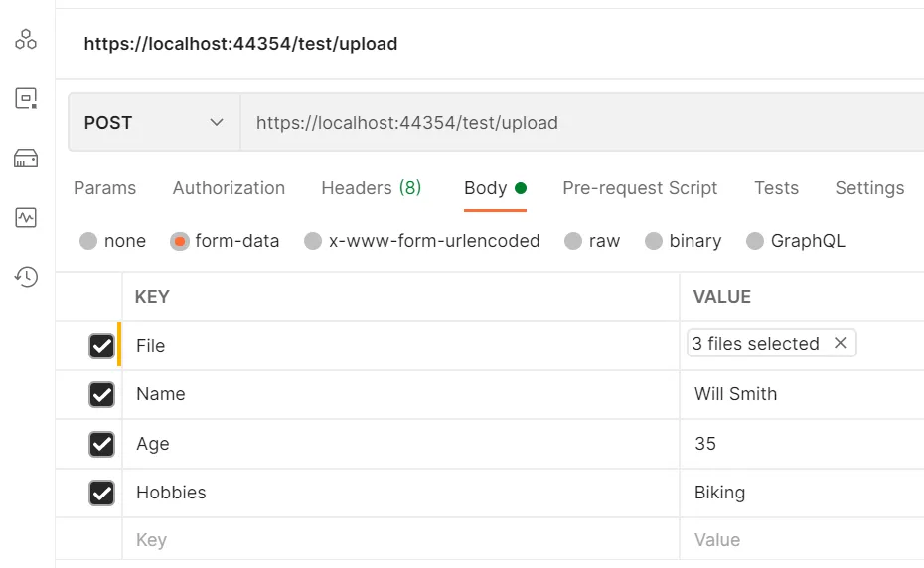The height and width of the screenshot is (568, 924).
Task: Remove the 3 selected files
Action: coord(841,344)
